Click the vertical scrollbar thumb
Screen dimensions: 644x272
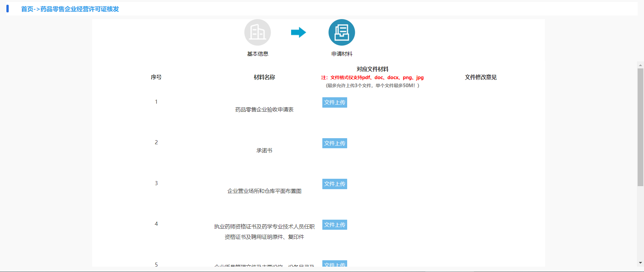click(640, 127)
